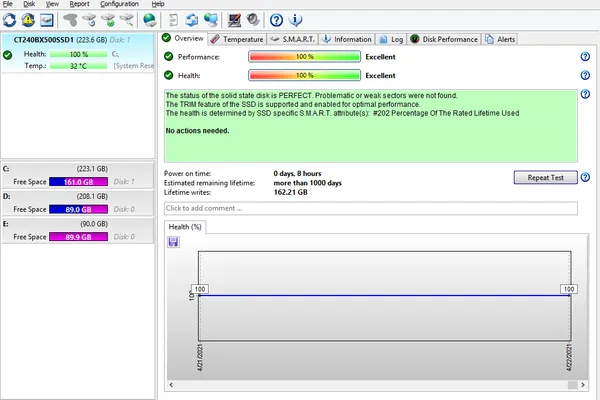The width and height of the screenshot is (600, 400).
Task: Click help icon beside green status text
Action: pos(585,94)
